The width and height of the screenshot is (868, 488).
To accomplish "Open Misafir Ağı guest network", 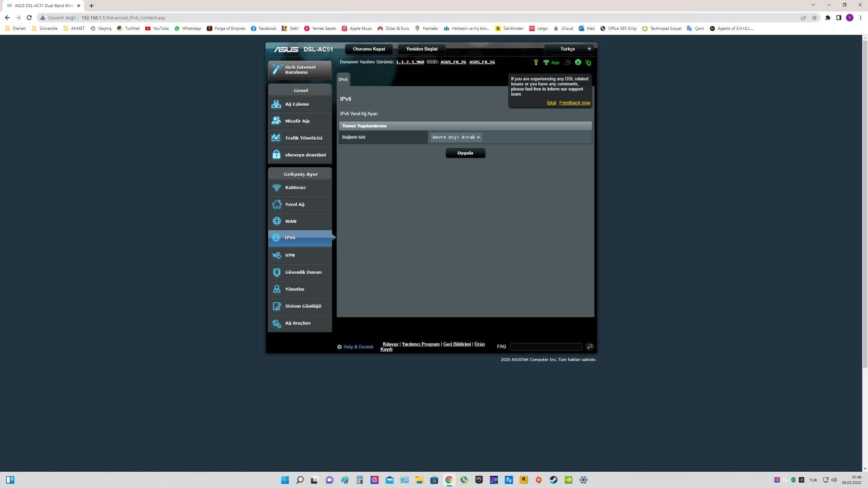I will (276, 121).
